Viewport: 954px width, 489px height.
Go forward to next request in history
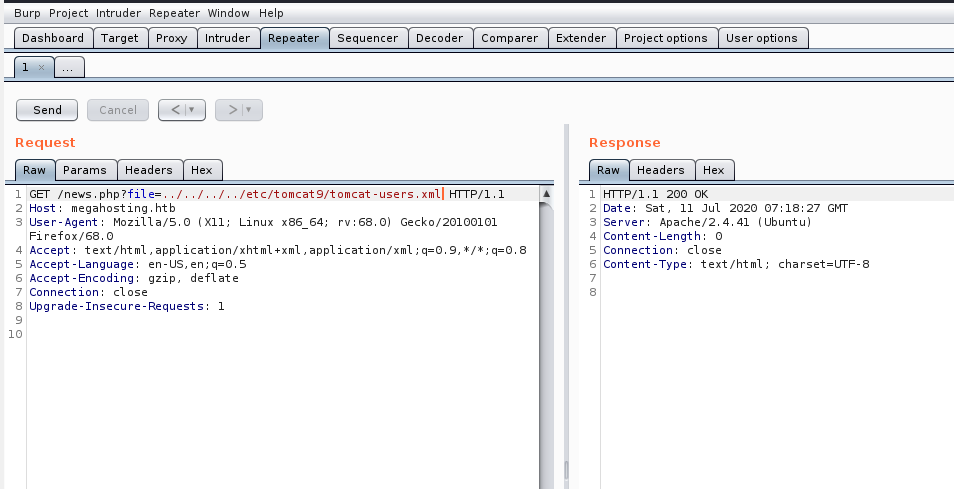point(232,110)
